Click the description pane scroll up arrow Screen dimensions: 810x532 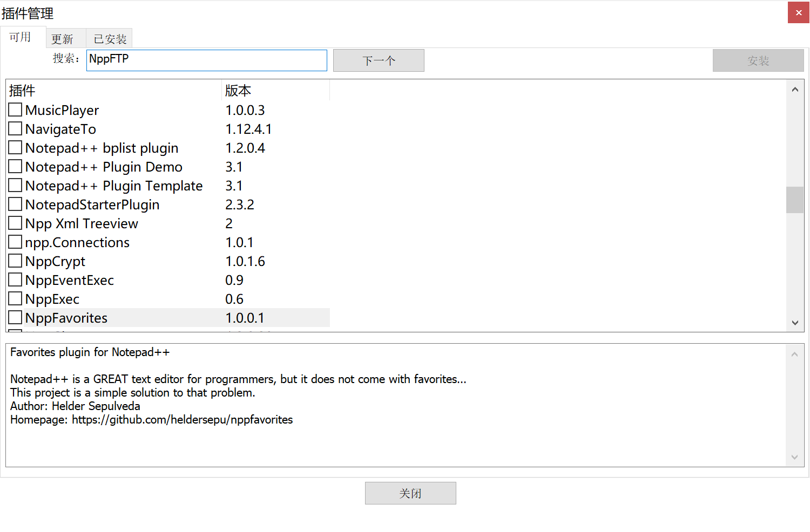[x=794, y=354]
